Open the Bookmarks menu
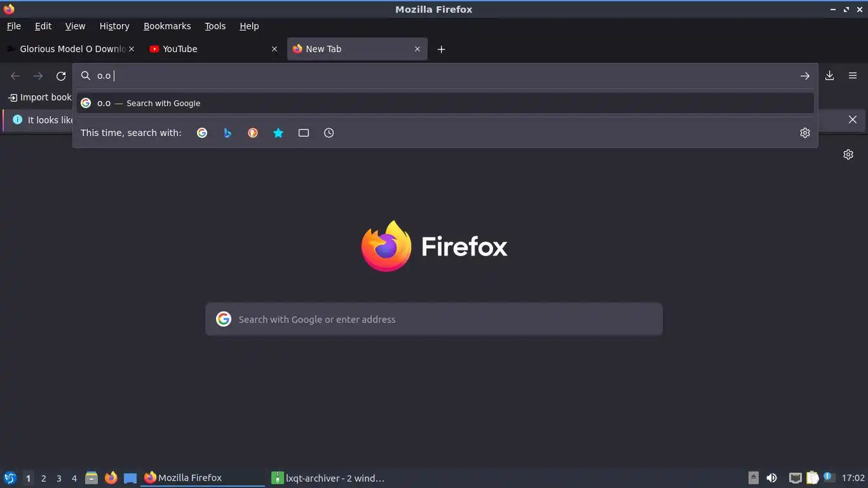The width and height of the screenshot is (868, 488). (167, 26)
